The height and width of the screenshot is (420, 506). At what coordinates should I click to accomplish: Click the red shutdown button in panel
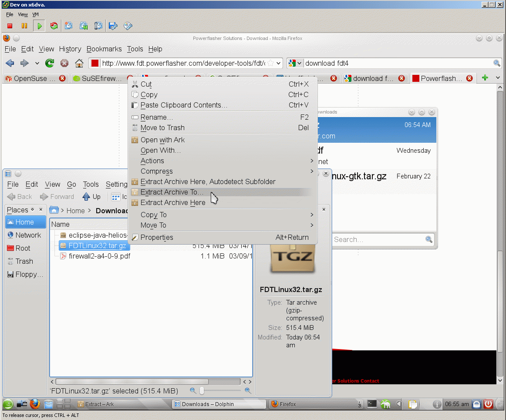[x=488, y=404]
